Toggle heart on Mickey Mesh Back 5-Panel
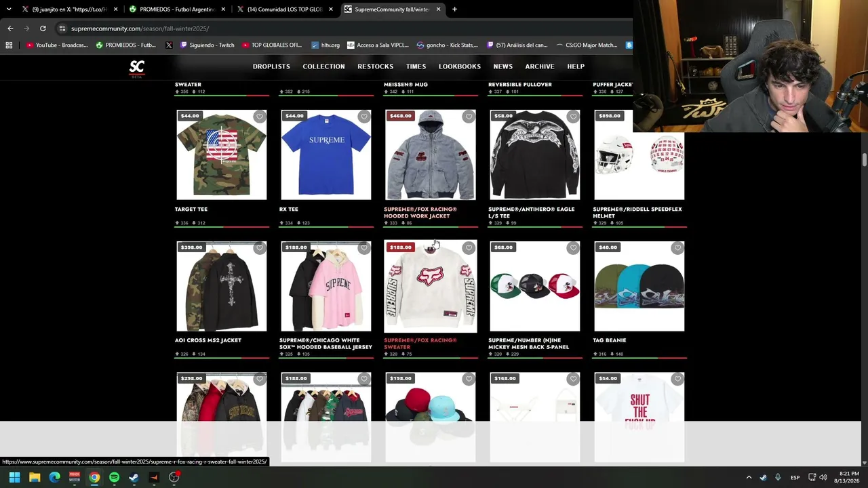This screenshot has width=868, height=488. coord(573,248)
